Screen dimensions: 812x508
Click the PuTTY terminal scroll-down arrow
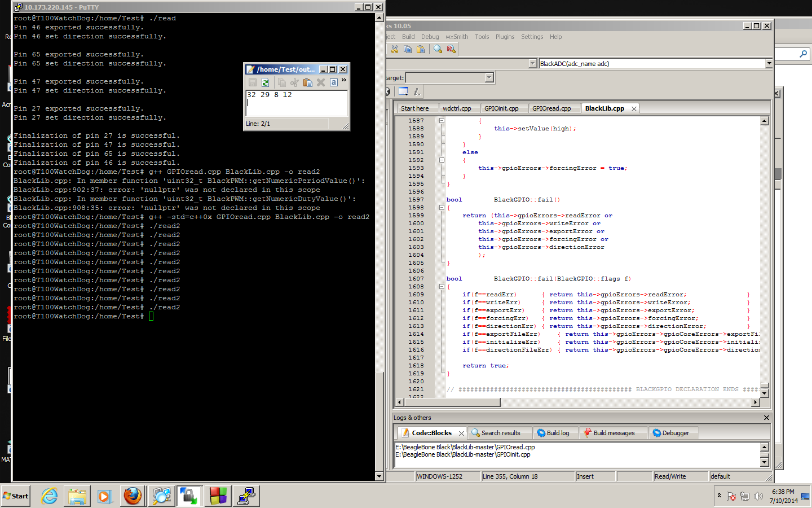coord(379,476)
